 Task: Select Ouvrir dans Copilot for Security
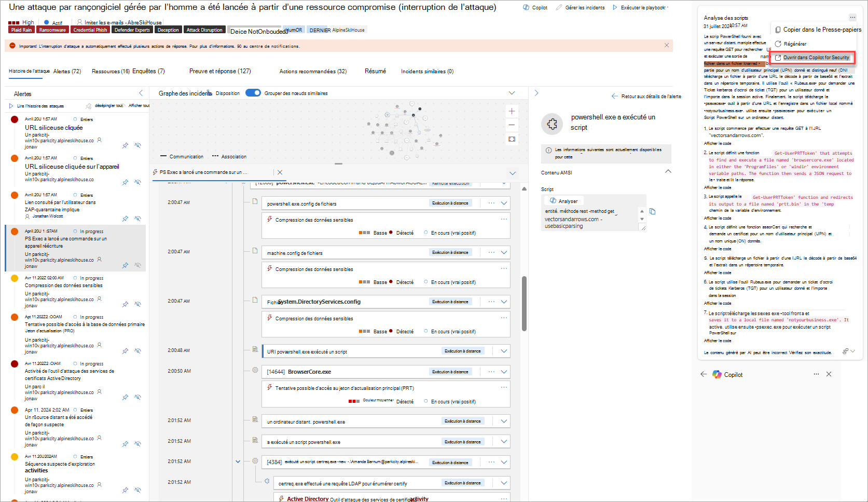(x=812, y=58)
